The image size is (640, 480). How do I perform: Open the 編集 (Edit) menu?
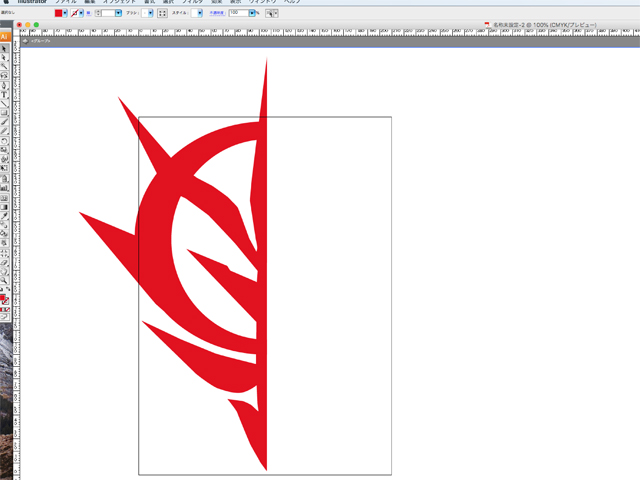pos(90,2)
